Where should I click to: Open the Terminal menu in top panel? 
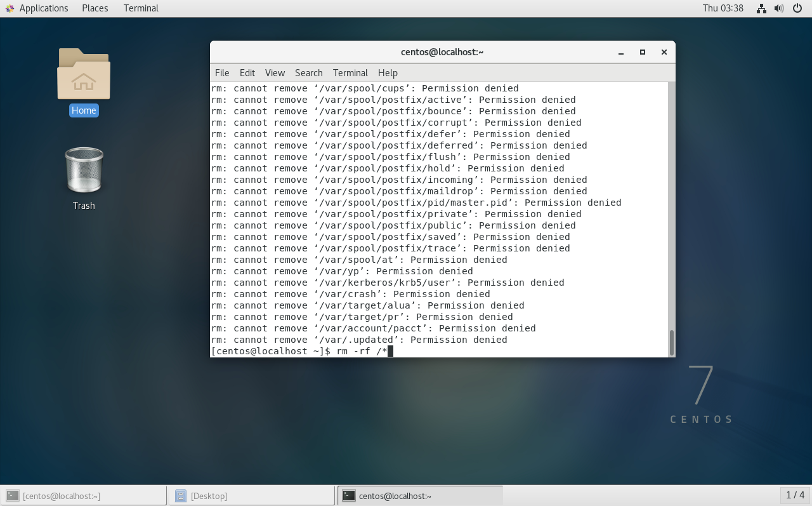coord(141,8)
